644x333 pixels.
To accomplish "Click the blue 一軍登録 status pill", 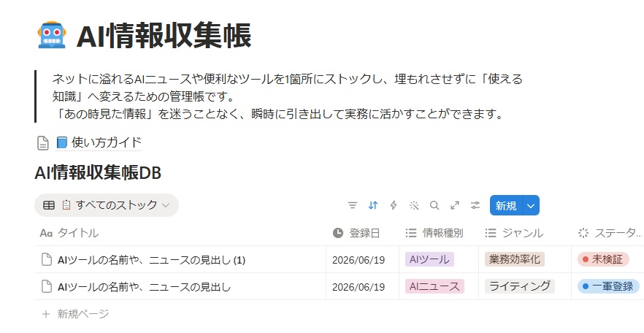I will tap(608, 286).
